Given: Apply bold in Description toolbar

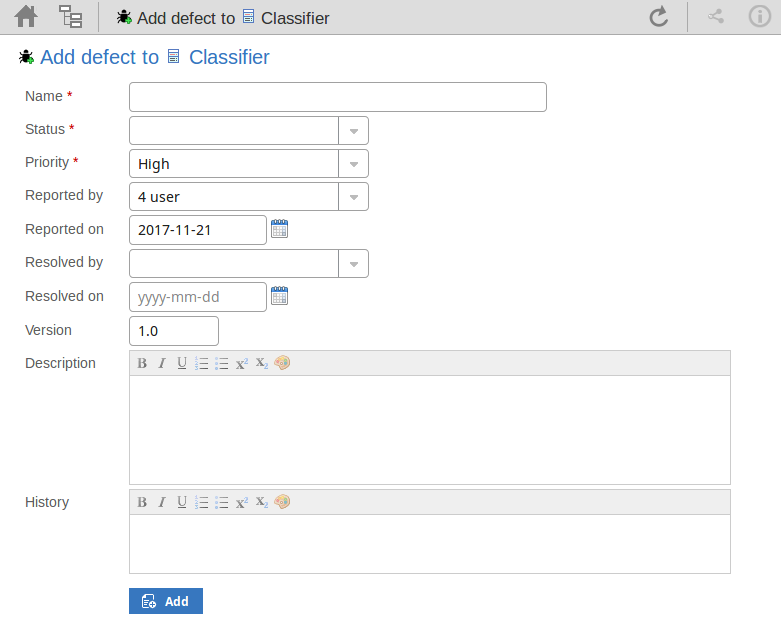Looking at the screenshot, I should 142,363.
